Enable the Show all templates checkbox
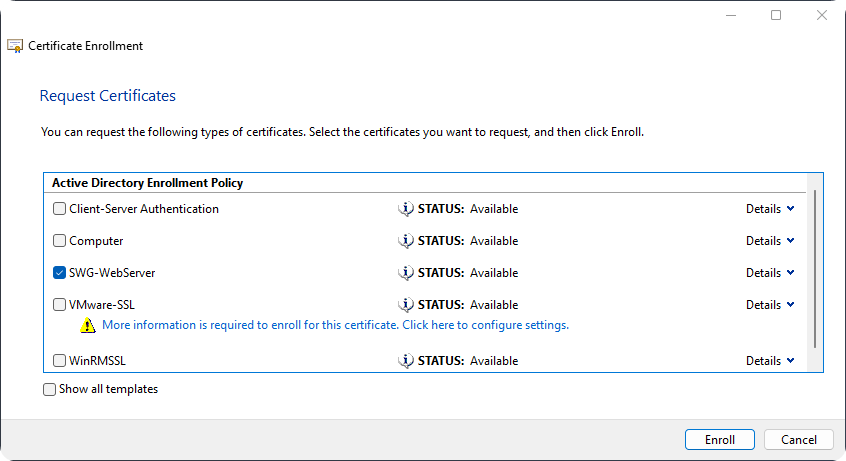 point(50,389)
